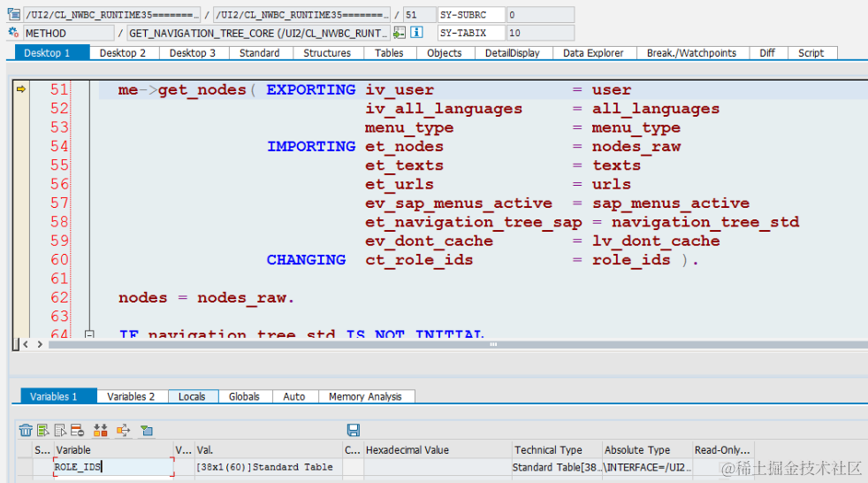Click the \INTERFACE=/UI2.. absolute type cell
The image size is (868, 483).
point(647,467)
